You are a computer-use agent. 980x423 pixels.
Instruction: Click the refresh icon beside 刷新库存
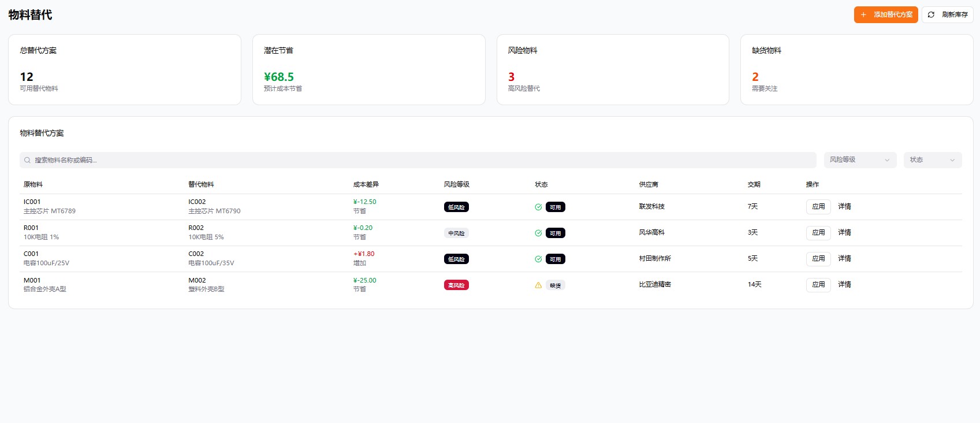(931, 14)
